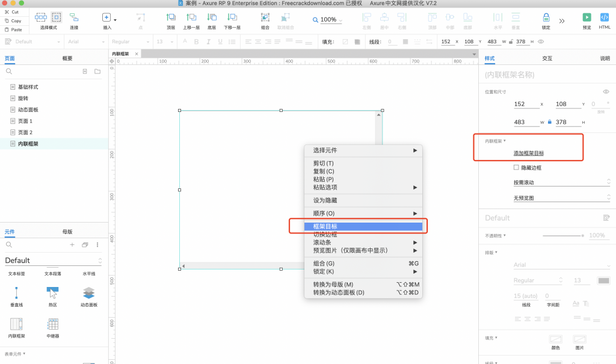Toggle the Hide Border checkbox

(516, 168)
